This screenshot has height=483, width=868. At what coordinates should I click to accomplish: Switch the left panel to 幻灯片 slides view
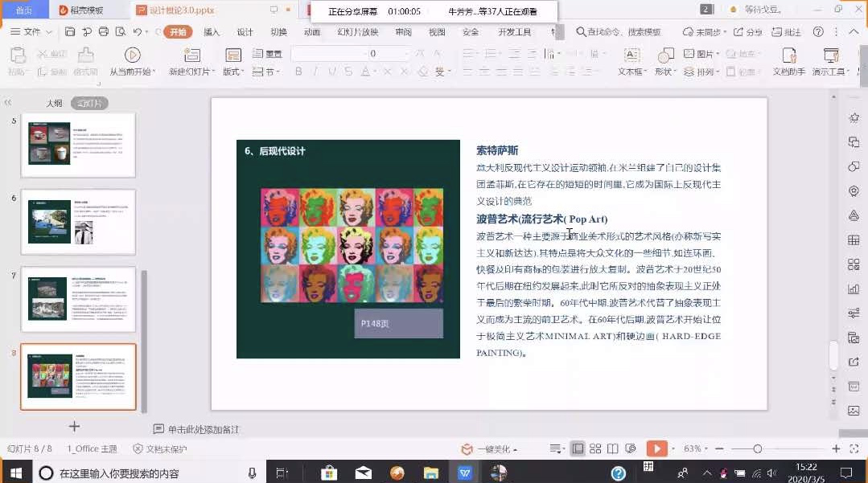(89, 104)
